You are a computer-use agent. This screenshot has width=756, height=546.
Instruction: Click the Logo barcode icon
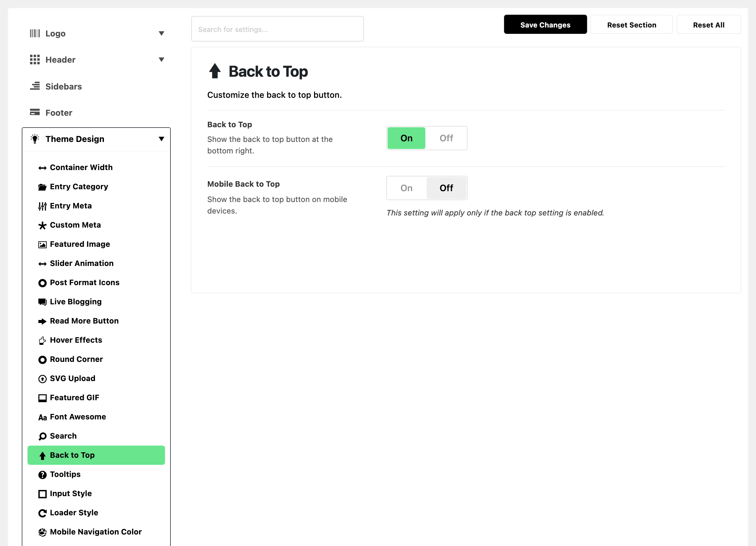coord(35,33)
